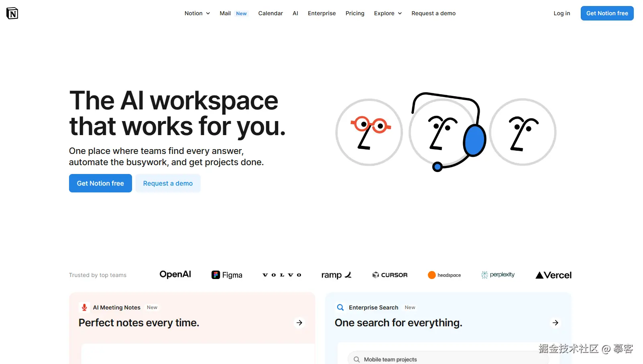Viewport: 643px width, 364px height.
Task: Click the AI Meeting Notes label
Action: (x=117, y=307)
